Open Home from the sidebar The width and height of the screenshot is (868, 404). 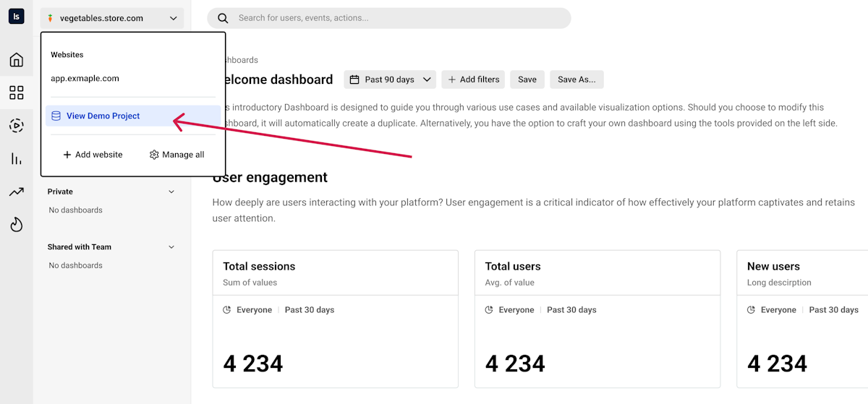click(x=16, y=59)
